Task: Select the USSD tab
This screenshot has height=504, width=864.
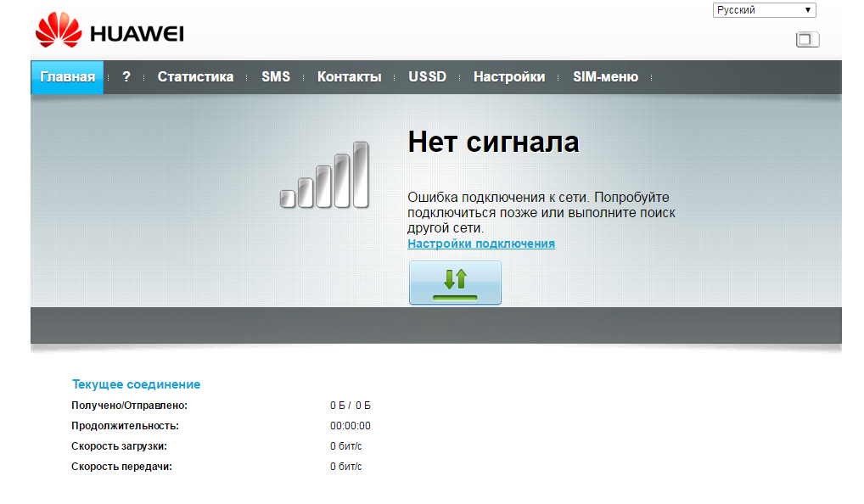Action: [428, 77]
